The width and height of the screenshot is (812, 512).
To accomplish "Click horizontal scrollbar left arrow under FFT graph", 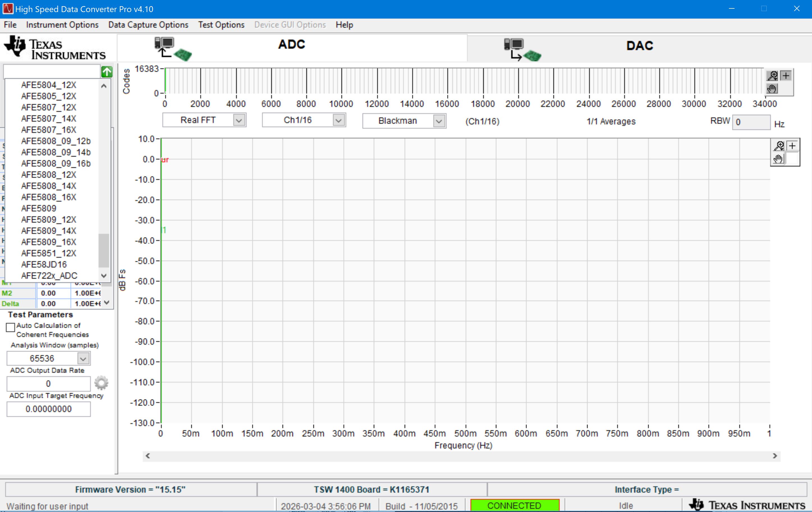I will point(148,456).
